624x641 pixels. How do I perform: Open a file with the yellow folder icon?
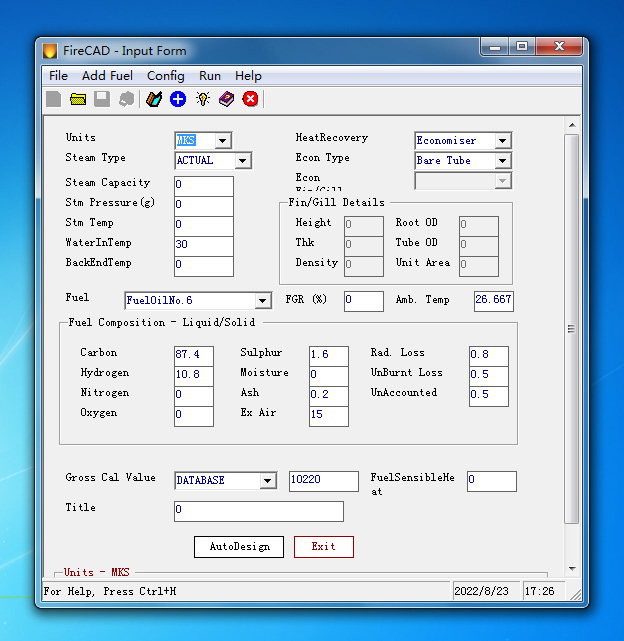(78, 99)
